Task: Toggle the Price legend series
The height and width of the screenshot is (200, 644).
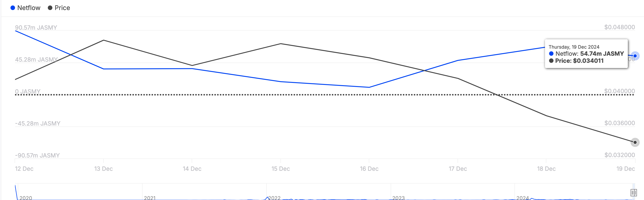Action: pos(59,8)
